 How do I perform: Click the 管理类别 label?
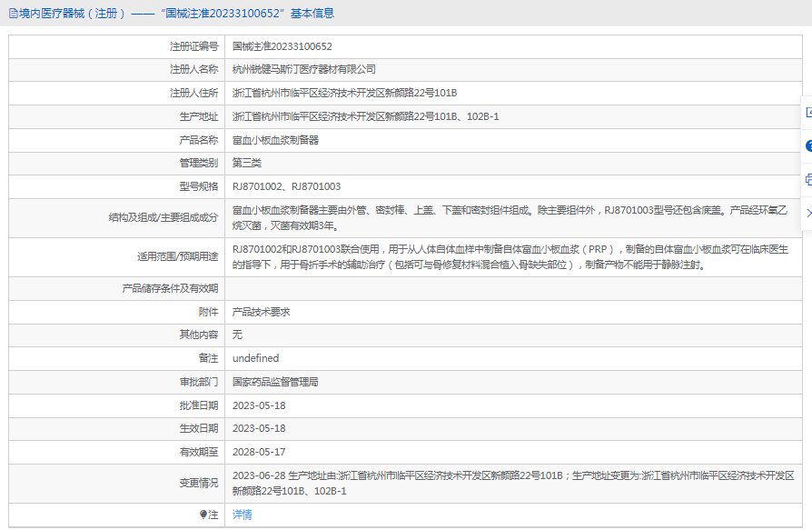pyautogui.click(x=199, y=164)
